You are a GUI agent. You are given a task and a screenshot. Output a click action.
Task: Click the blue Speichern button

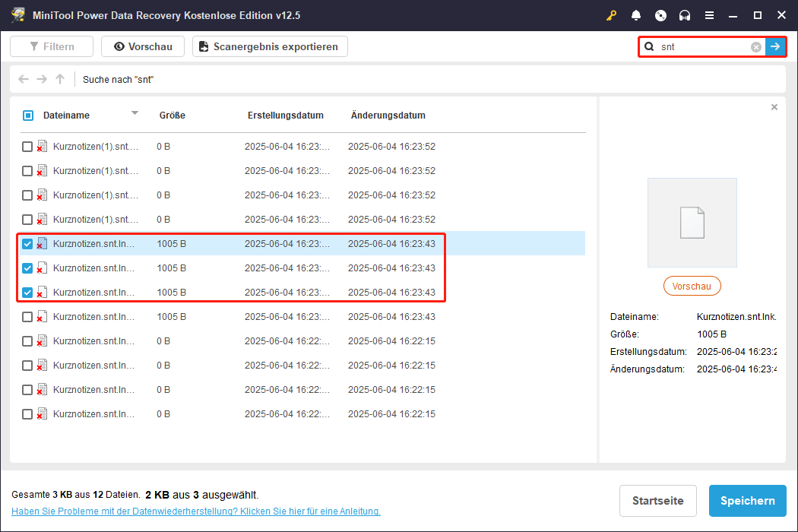pyautogui.click(x=748, y=501)
